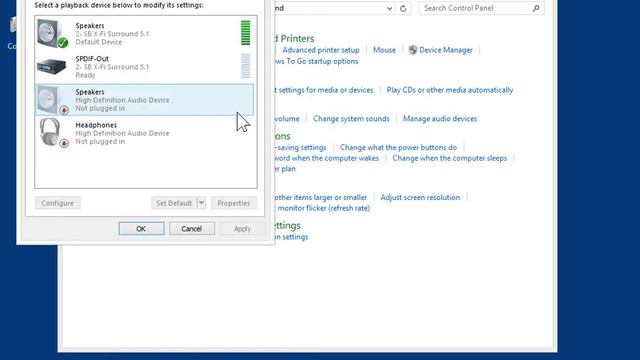Click the Device Manager shield icon

(413, 50)
